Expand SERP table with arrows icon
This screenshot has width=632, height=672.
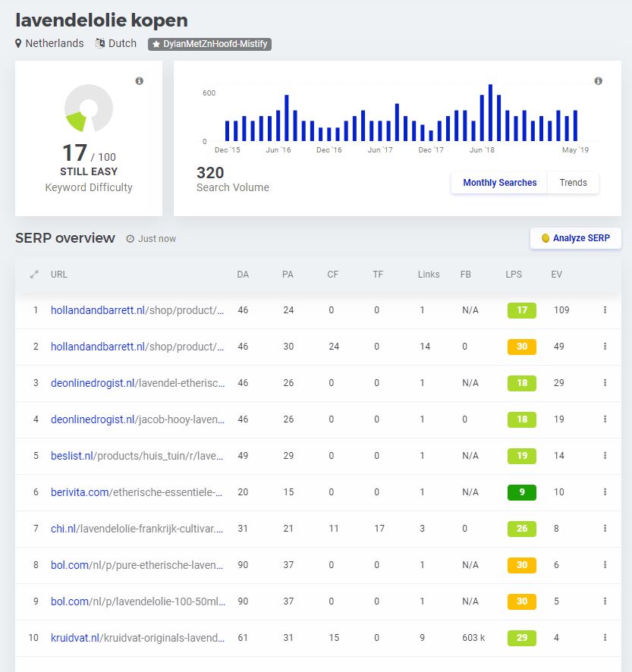[x=34, y=275]
